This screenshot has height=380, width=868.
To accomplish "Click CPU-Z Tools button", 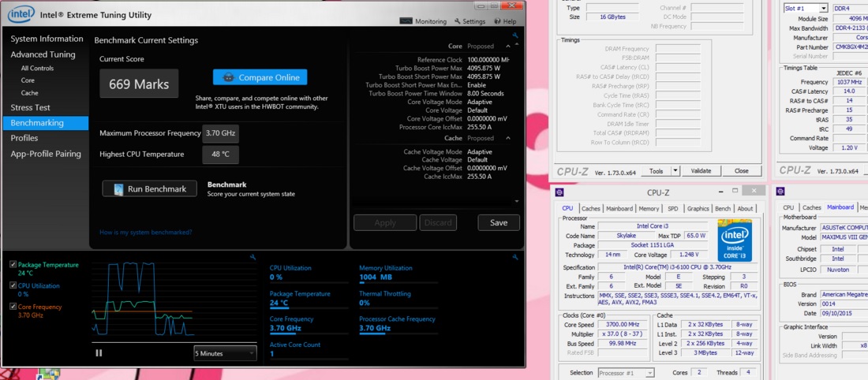I will 656,171.
